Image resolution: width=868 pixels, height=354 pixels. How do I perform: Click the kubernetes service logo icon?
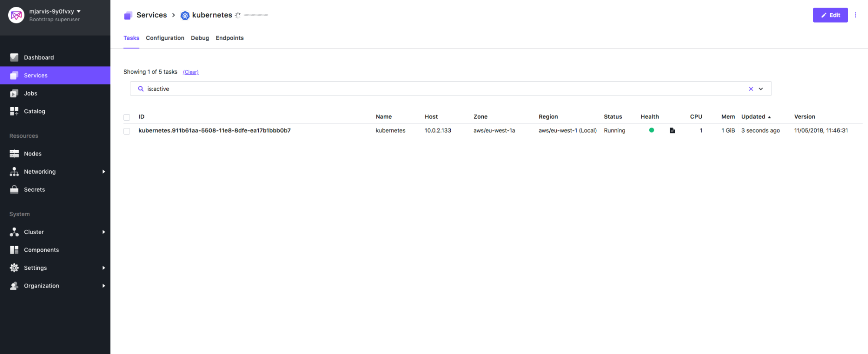pyautogui.click(x=185, y=16)
